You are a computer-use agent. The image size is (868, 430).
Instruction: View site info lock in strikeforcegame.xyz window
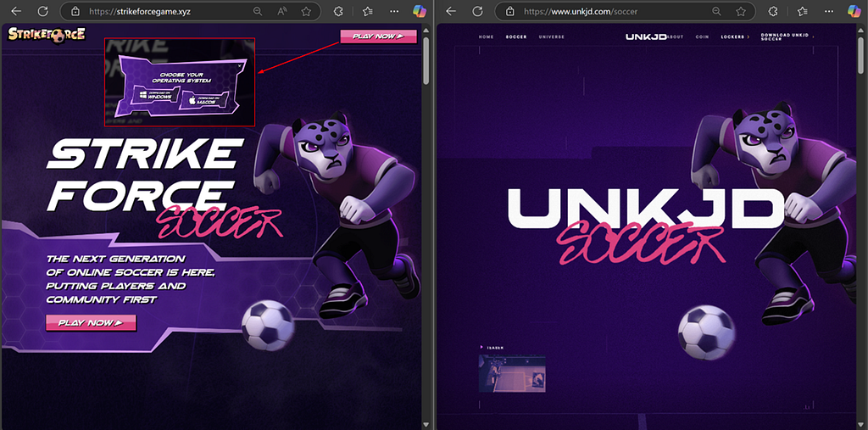click(x=75, y=11)
